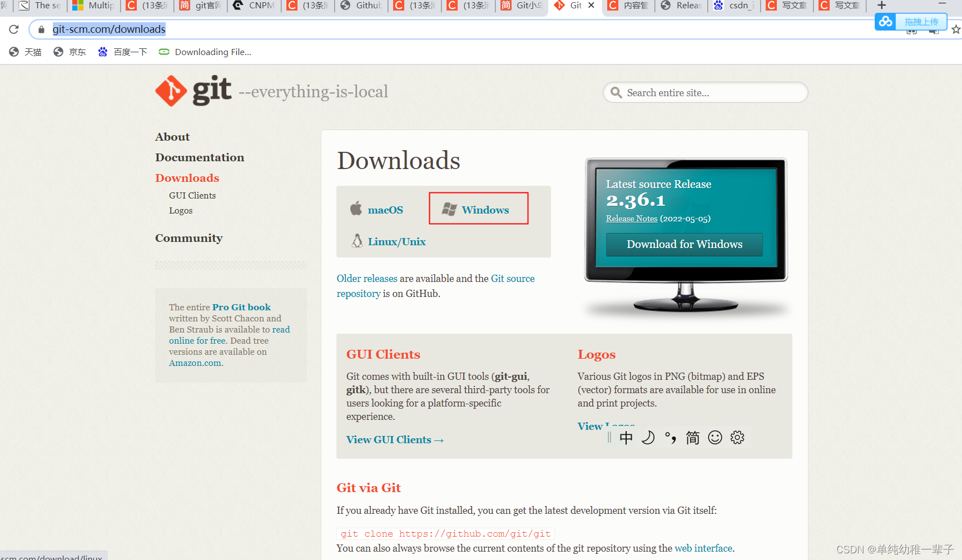Open the Pro Git book link
The image size is (962, 560).
241,307
